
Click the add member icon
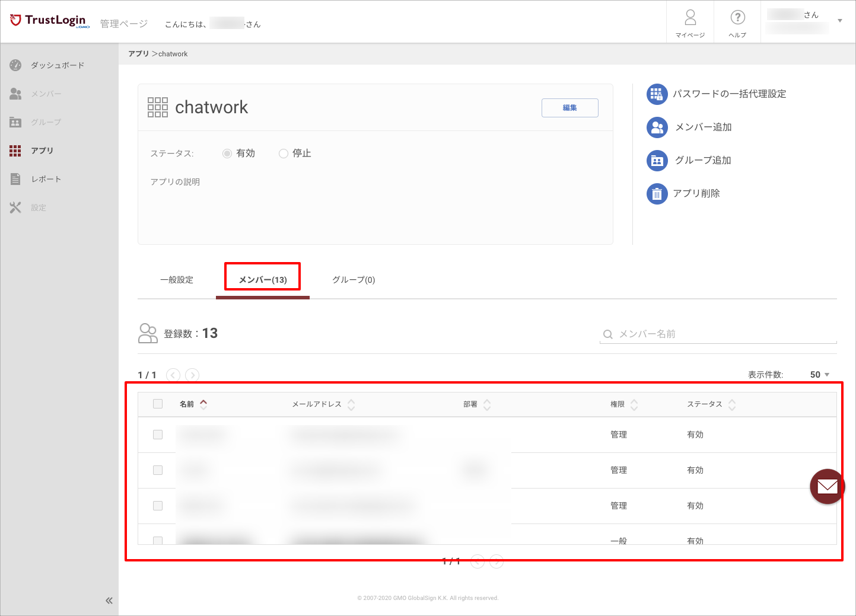657,127
